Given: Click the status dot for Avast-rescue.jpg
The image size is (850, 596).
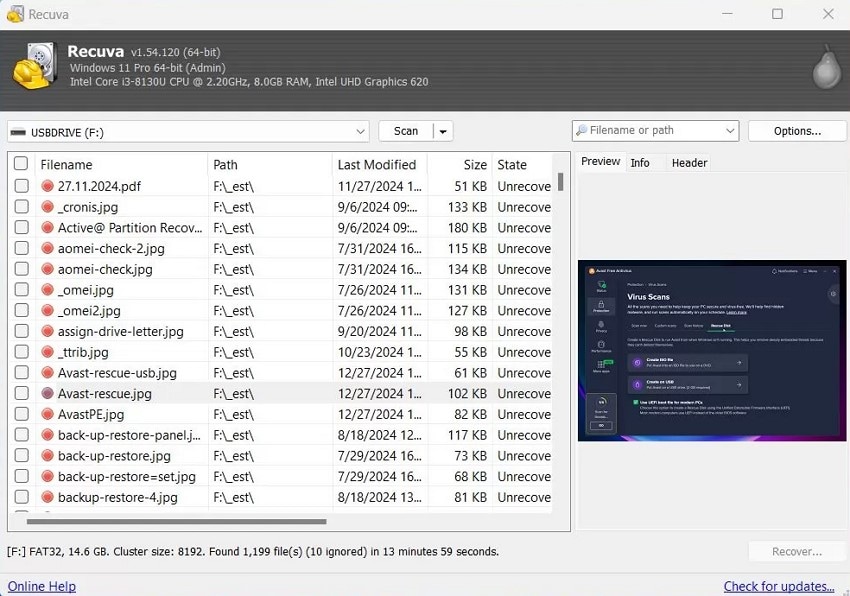Looking at the screenshot, I should tap(48, 393).
